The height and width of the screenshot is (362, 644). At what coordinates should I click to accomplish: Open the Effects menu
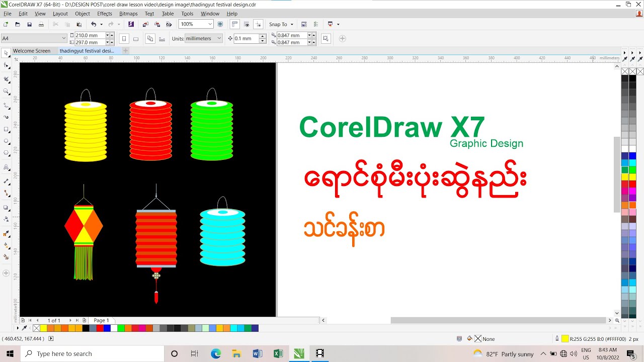(105, 14)
